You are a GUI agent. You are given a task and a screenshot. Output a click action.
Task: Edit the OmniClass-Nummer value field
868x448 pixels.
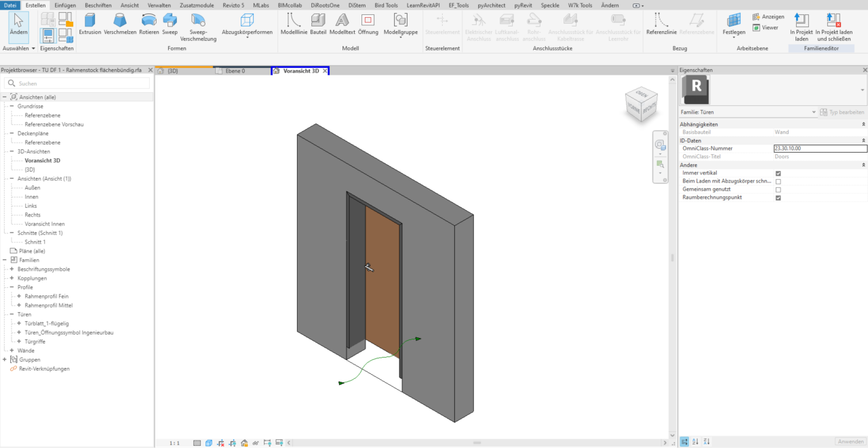click(x=819, y=148)
